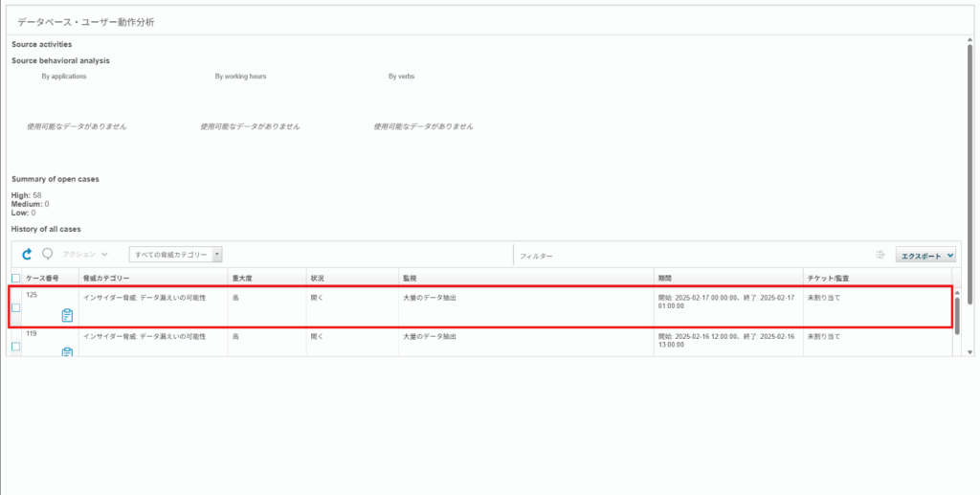Open the エクスポート dropdown button
The width and height of the screenshot is (980, 495).
(925, 255)
